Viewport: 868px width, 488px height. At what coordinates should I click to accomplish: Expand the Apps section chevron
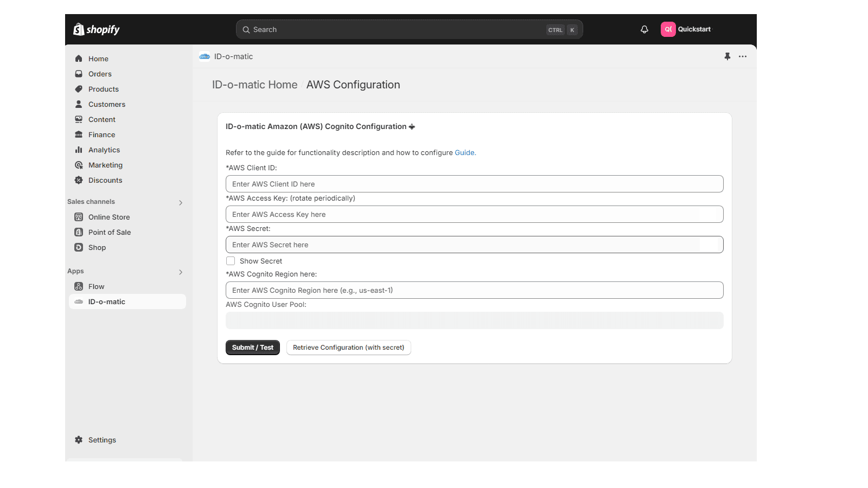181,272
